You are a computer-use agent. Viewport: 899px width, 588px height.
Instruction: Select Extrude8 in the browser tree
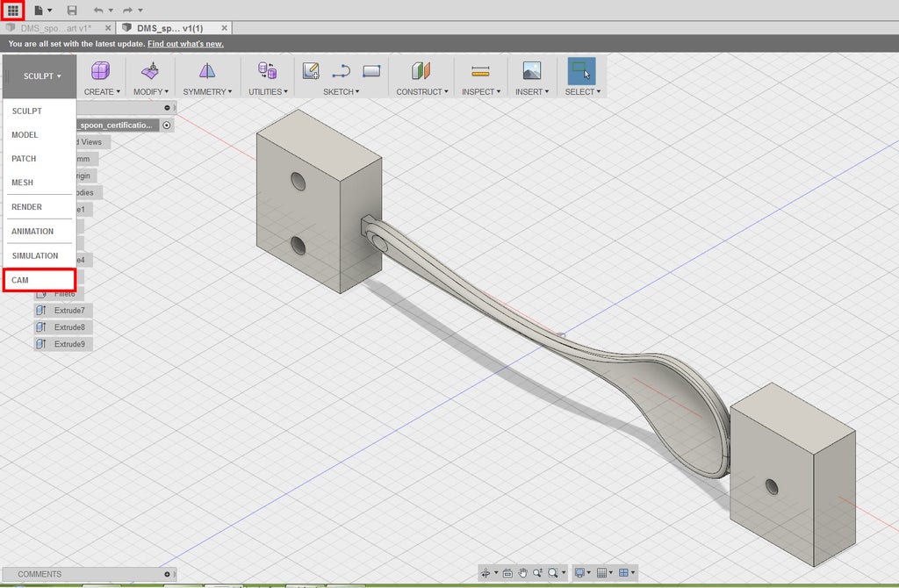coord(69,327)
